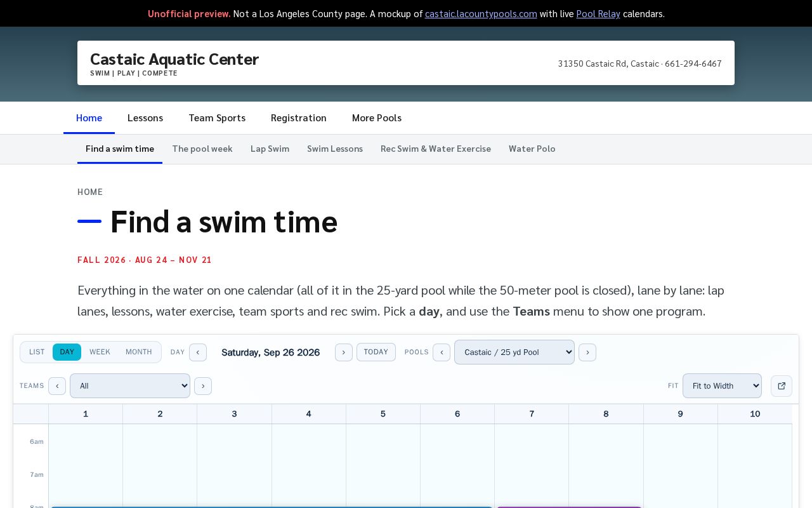812x508 pixels.
Task: Go to previous day arrow
Action: tap(198, 352)
